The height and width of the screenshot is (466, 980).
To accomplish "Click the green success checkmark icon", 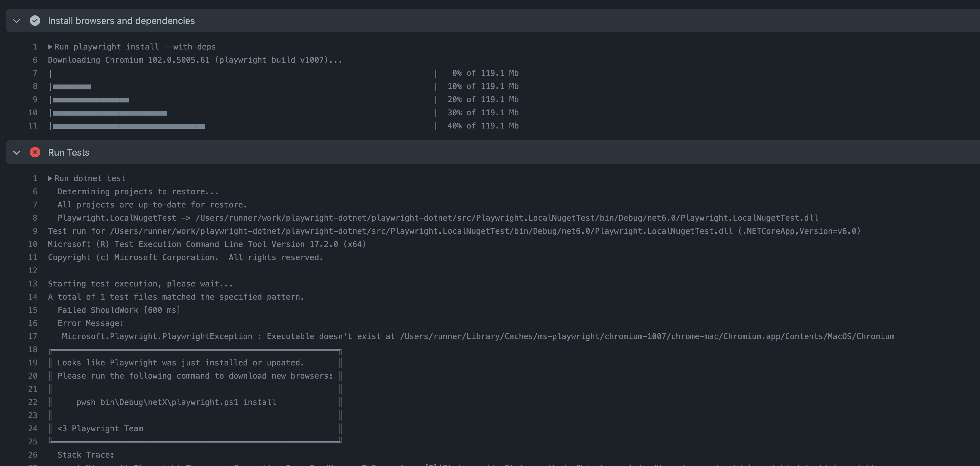I will (x=35, y=21).
